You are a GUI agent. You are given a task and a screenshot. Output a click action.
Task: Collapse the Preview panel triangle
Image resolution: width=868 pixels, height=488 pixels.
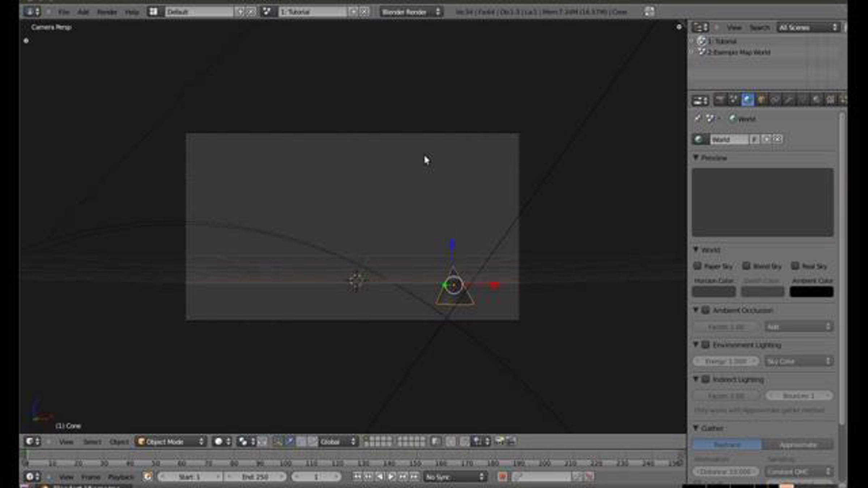pyautogui.click(x=696, y=158)
